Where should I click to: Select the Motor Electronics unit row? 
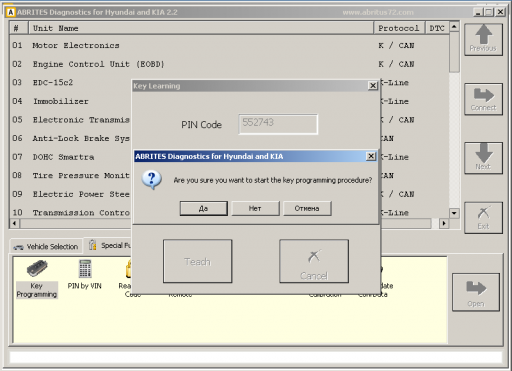[229, 46]
